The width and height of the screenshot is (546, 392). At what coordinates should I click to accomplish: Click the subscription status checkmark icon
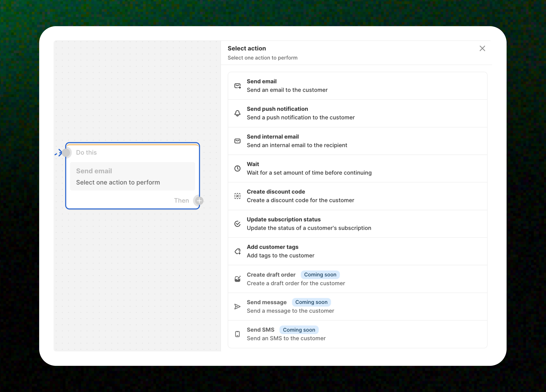237,224
